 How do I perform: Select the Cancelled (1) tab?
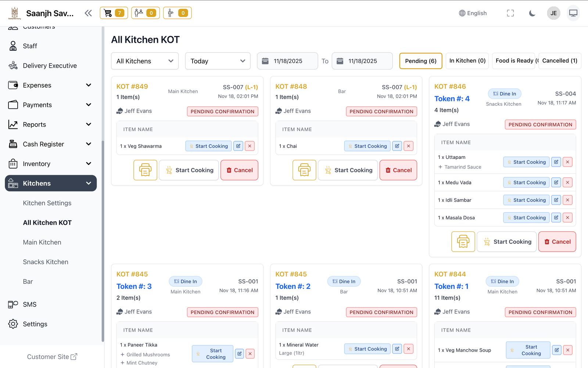[x=559, y=61]
